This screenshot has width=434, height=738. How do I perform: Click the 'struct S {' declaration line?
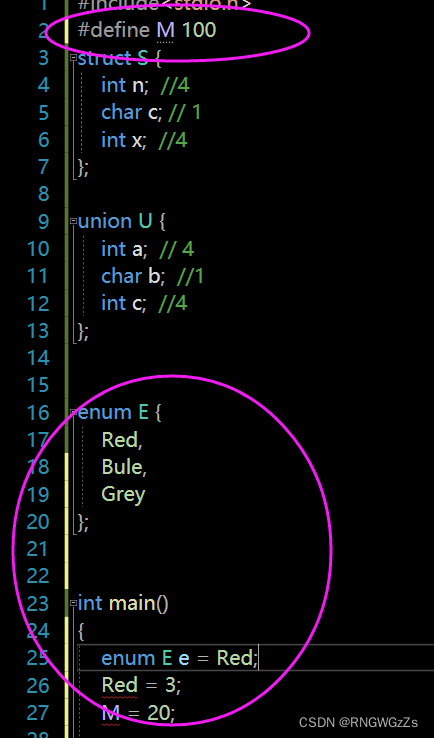click(119, 58)
